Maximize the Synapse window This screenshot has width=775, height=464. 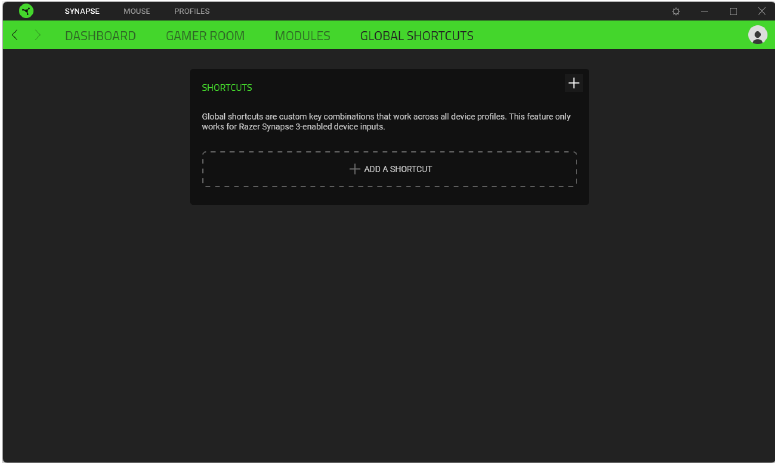click(733, 11)
